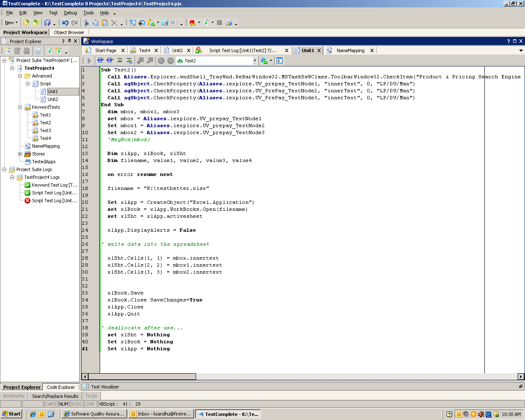The image size is (525, 420).
Task: Click the Windows Start button
Action: (11, 414)
